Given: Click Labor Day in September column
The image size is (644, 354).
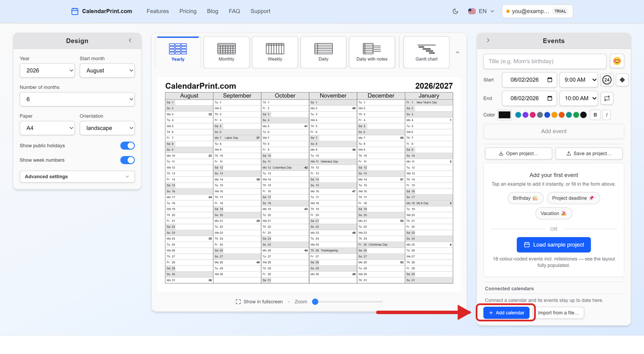Looking at the screenshot, I should coord(231,138).
